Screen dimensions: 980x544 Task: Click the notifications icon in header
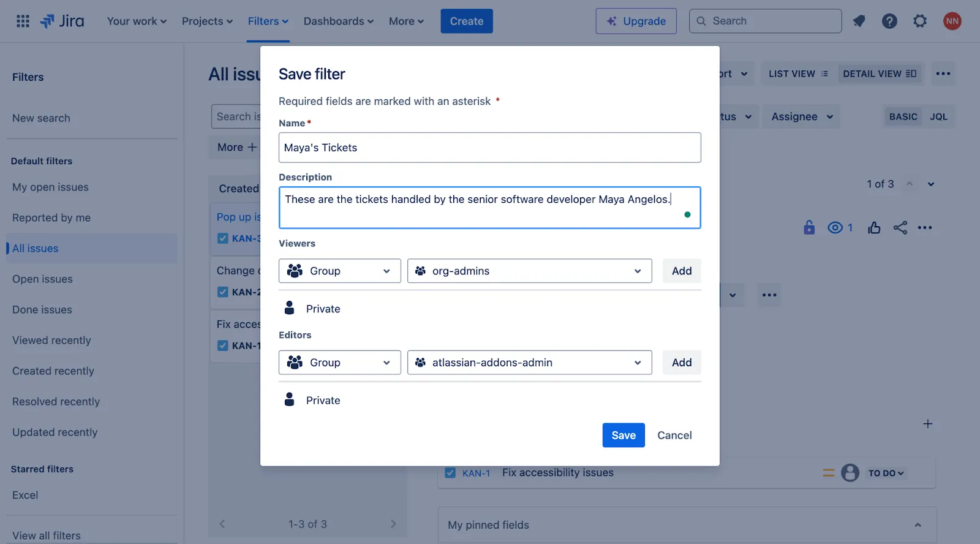click(859, 21)
